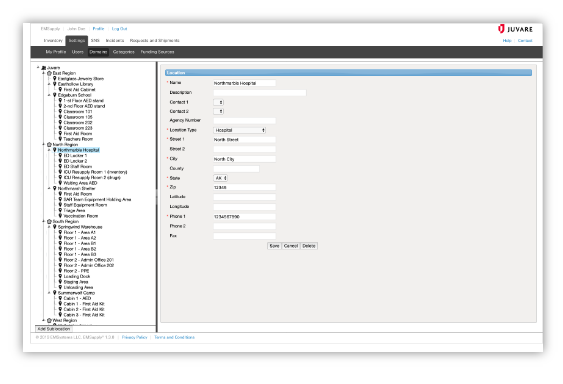Click the pin icon beside Teachers Room
The image size is (563, 384).
pos(60,139)
